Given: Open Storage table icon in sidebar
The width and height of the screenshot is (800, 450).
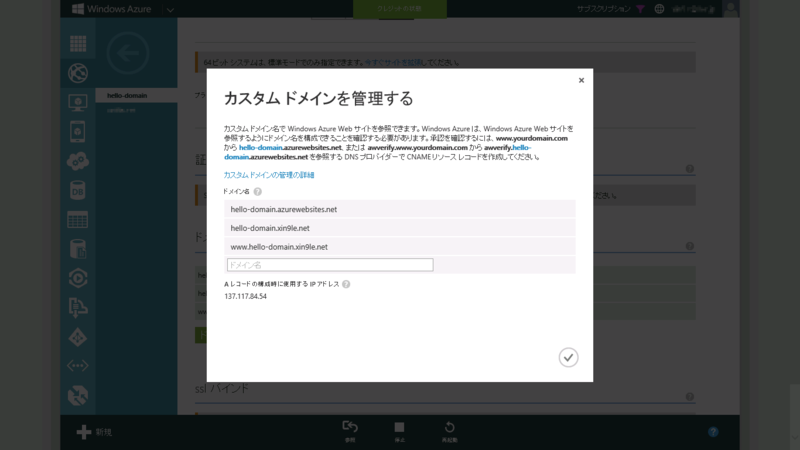Looking at the screenshot, I should pos(78,220).
